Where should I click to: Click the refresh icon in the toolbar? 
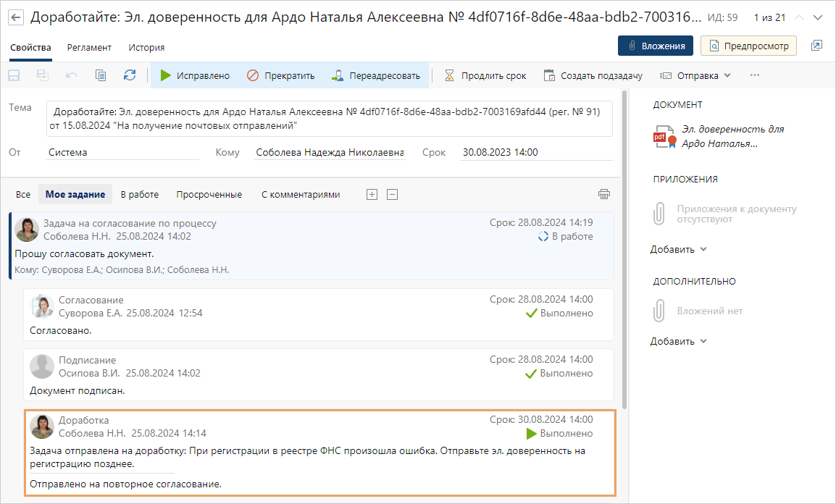[130, 75]
